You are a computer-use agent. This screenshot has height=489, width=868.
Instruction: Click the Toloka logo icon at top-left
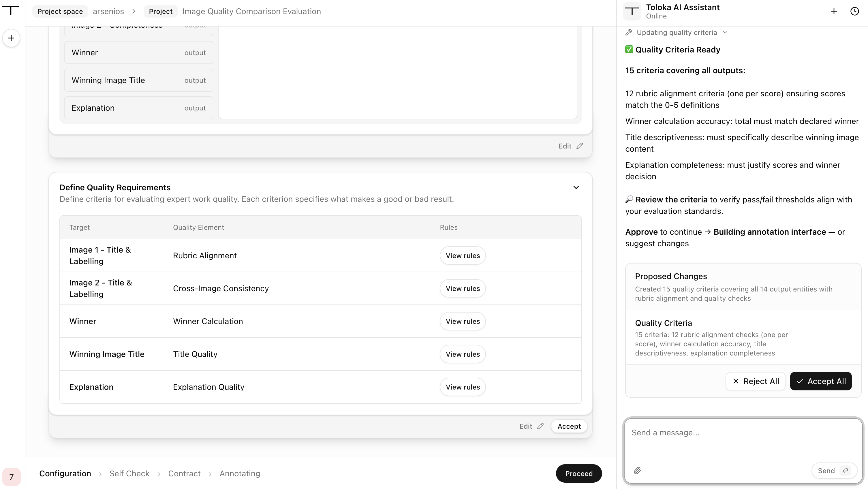tap(11, 10)
